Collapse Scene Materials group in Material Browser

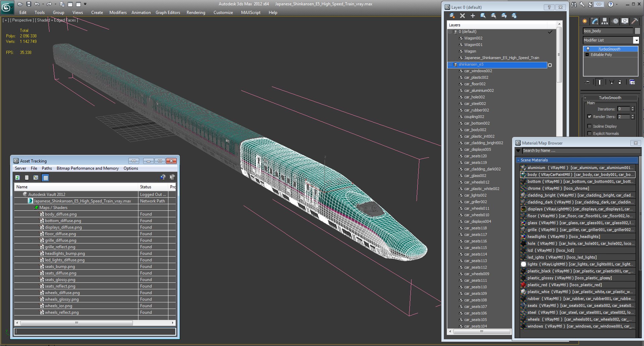(518, 160)
